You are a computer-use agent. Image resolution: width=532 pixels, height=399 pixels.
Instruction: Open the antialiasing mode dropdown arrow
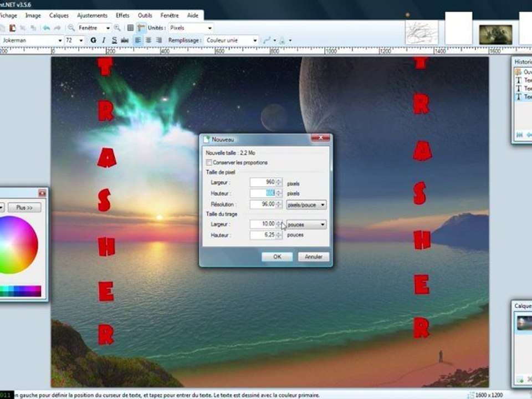click(274, 40)
